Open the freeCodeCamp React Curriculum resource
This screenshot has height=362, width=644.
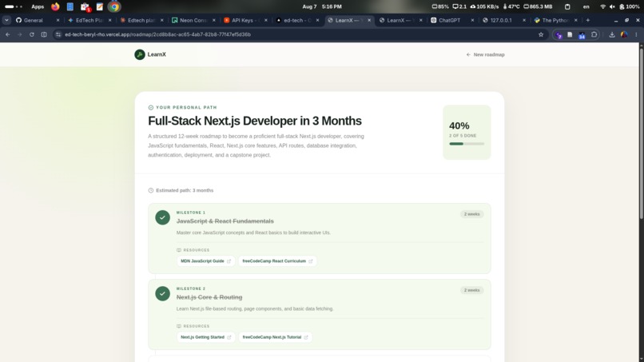coord(277,261)
